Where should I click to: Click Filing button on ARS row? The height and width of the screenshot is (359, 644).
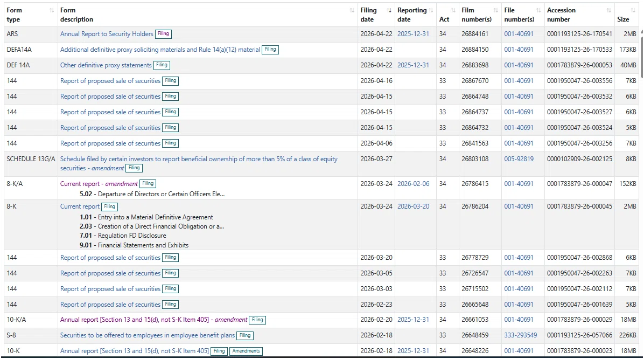[x=164, y=34]
